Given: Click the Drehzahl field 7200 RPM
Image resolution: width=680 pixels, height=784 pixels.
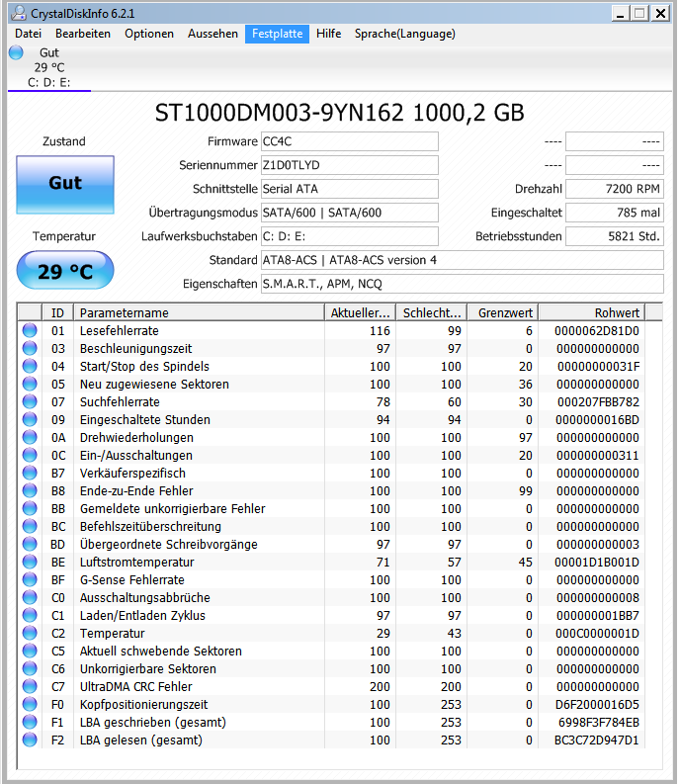Looking at the screenshot, I should tap(615, 189).
